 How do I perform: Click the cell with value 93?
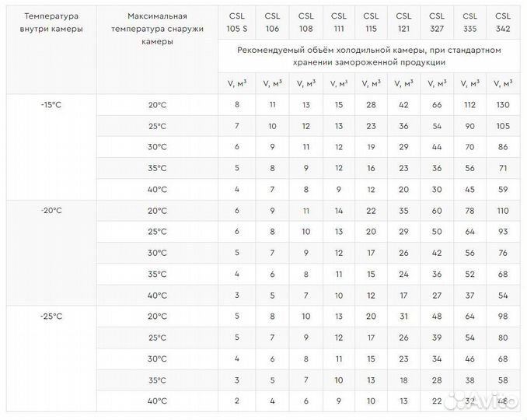pyautogui.click(x=503, y=232)
